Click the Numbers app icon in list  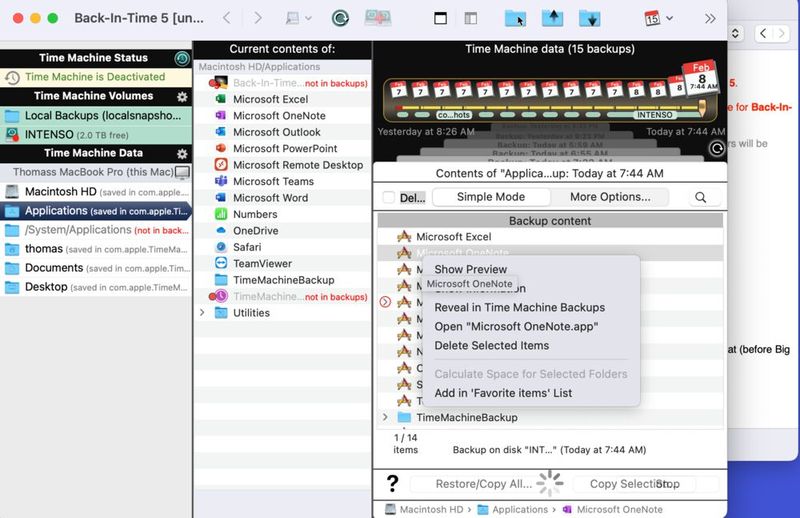tap(221, 214)
